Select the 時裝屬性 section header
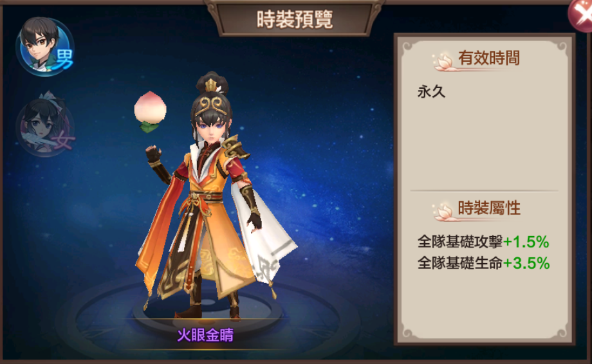The image size is (592, 364). [x=489, y=208]
